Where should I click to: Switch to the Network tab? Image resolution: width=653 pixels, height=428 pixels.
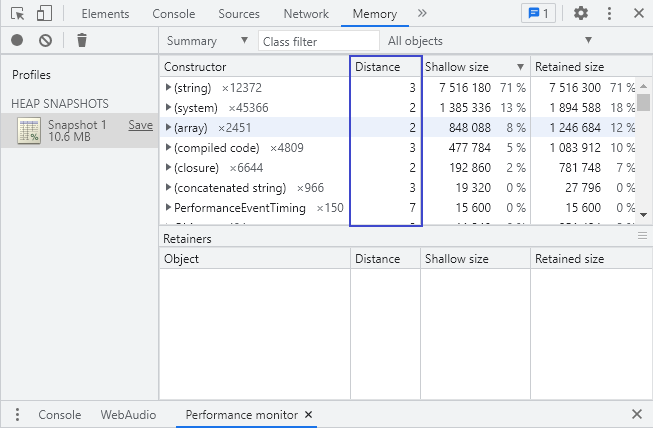coord(305,14)
